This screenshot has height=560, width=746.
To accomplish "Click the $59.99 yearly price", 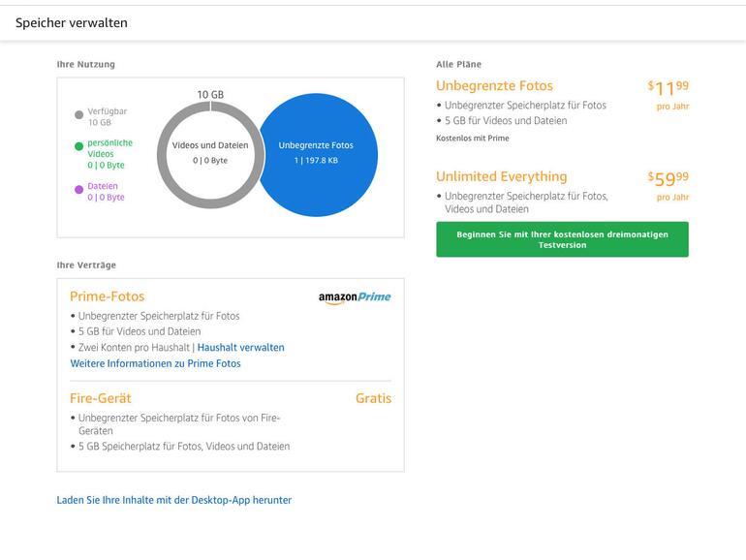I will (x=668, y=177).
